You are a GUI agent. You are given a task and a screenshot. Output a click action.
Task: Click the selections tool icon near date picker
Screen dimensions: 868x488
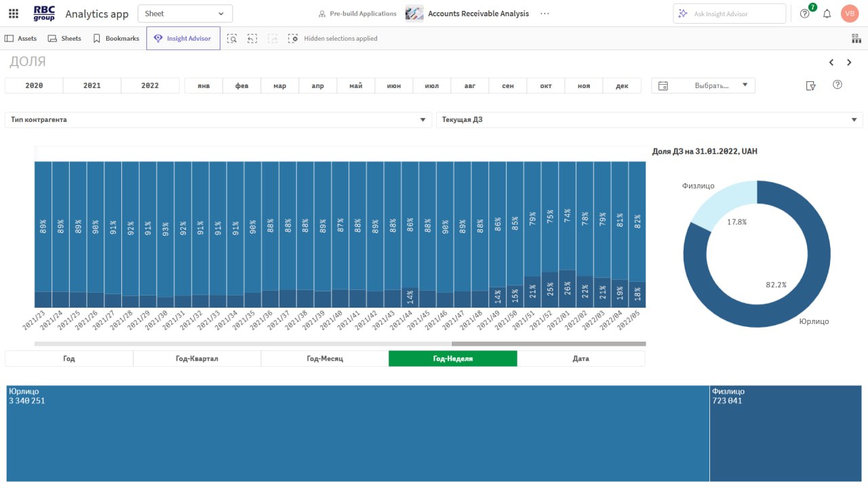point(810,85)
